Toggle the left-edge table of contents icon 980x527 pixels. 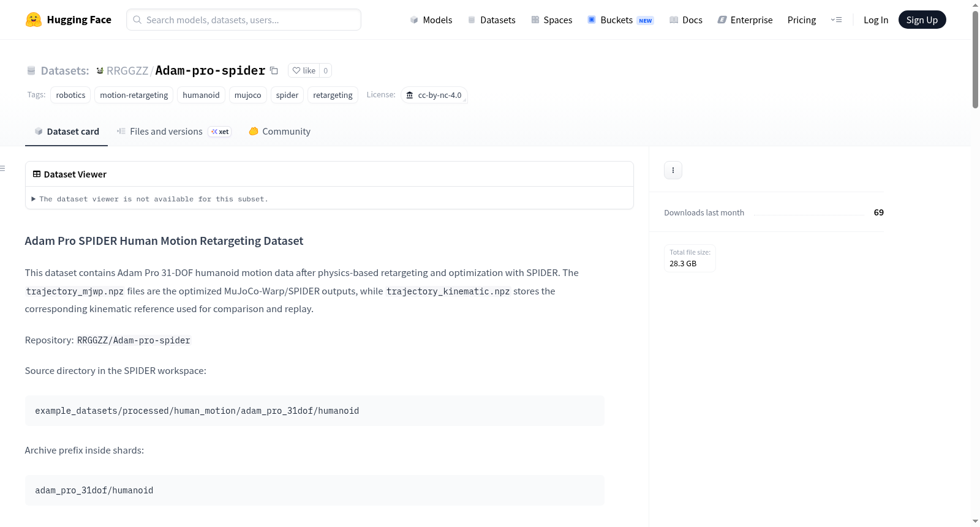[x=2, y=168]
